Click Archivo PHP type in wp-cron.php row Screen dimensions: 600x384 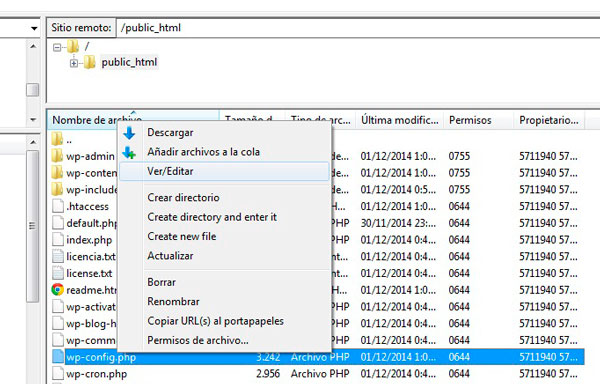[x=320, y=374]
